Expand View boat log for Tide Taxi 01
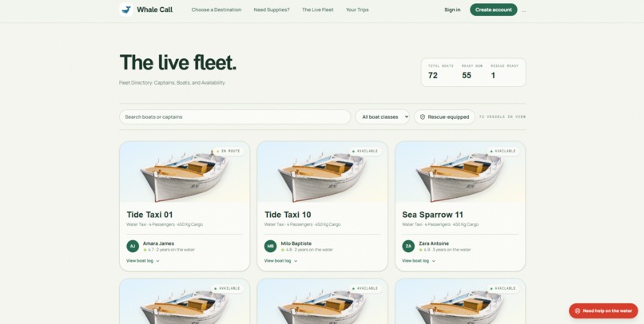The height and width of the screenshot is (324, 644). pyautogui.click(x=143, y=261)
